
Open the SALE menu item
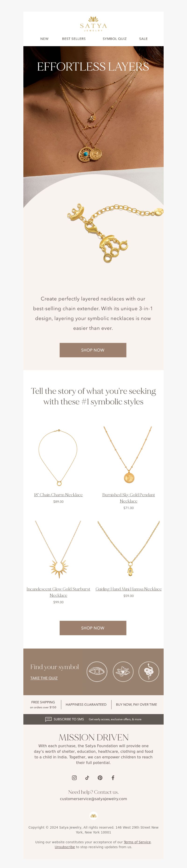point(143,39)
